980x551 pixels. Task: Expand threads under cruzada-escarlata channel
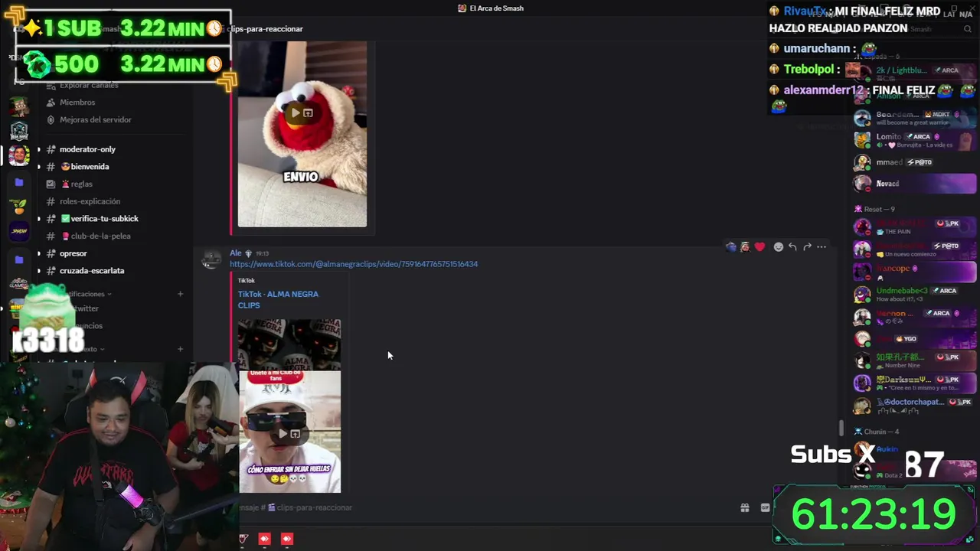point(39,270)
